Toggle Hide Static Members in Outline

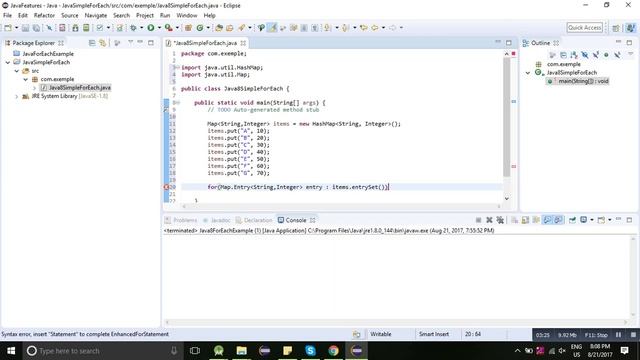596,55
